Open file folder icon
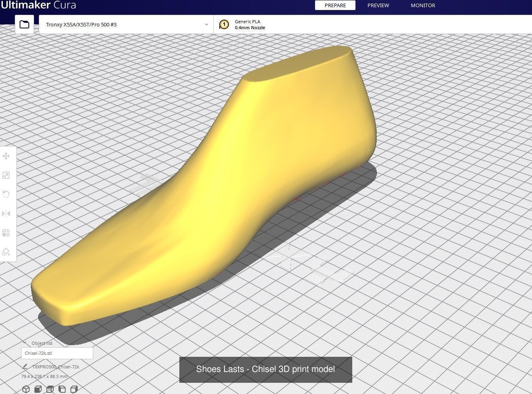Image resolution: width=532 pixels, height=394 pixels. [24, 24]
